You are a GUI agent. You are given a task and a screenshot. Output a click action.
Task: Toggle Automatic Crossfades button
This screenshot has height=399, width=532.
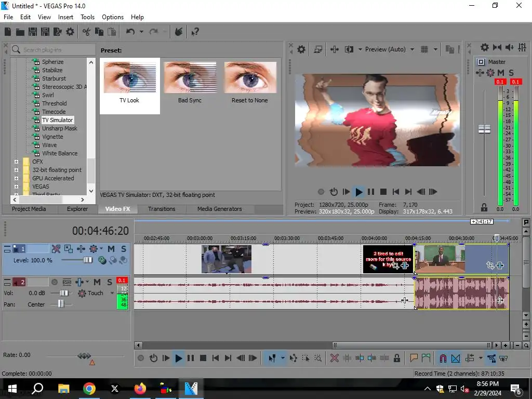[x=456, y=358]
